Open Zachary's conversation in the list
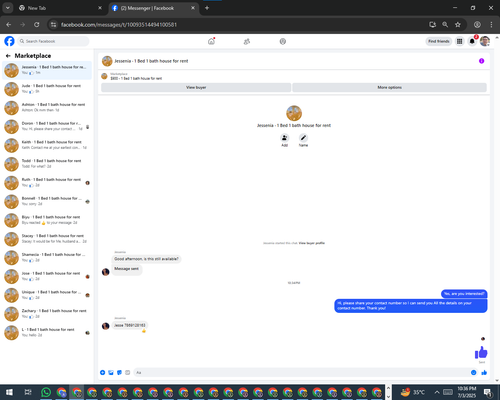Screen dimensions: 500x400 (47, 314)
